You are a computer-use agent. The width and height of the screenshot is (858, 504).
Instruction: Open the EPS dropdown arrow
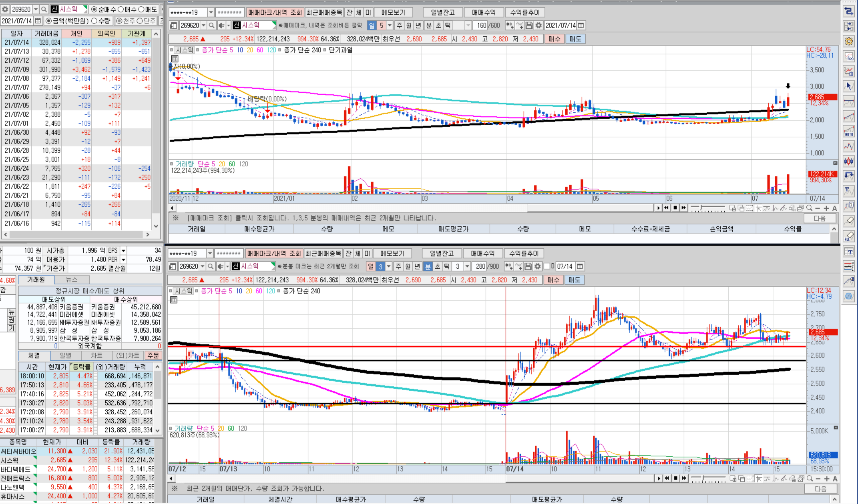click(x=123, y=250)
